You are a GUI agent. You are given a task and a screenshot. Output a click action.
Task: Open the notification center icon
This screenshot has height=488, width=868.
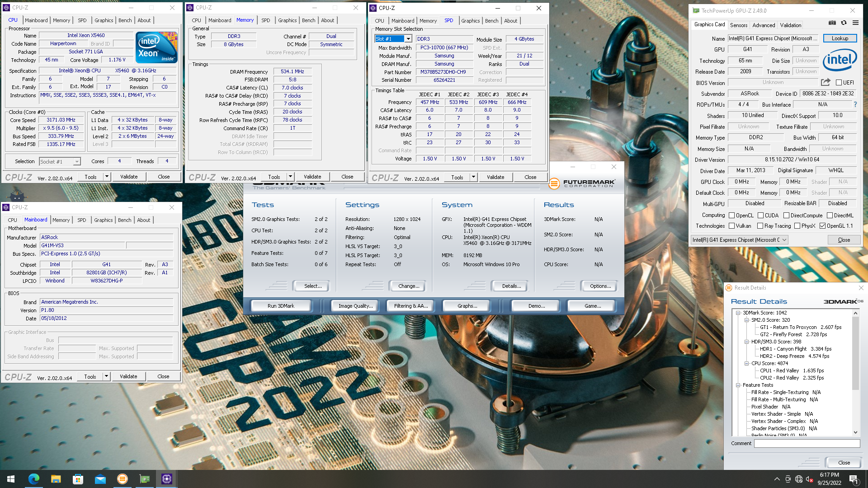pyautogui.click(x=854, y=479)
